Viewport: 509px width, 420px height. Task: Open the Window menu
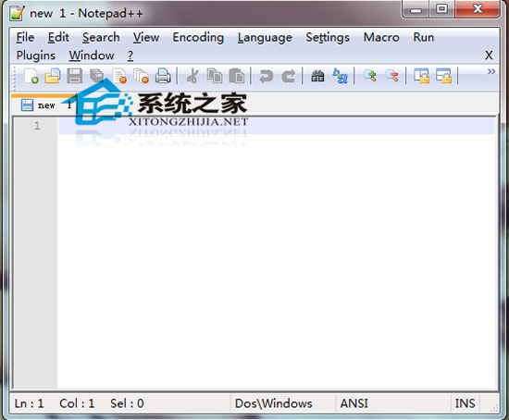pos(92,56)
